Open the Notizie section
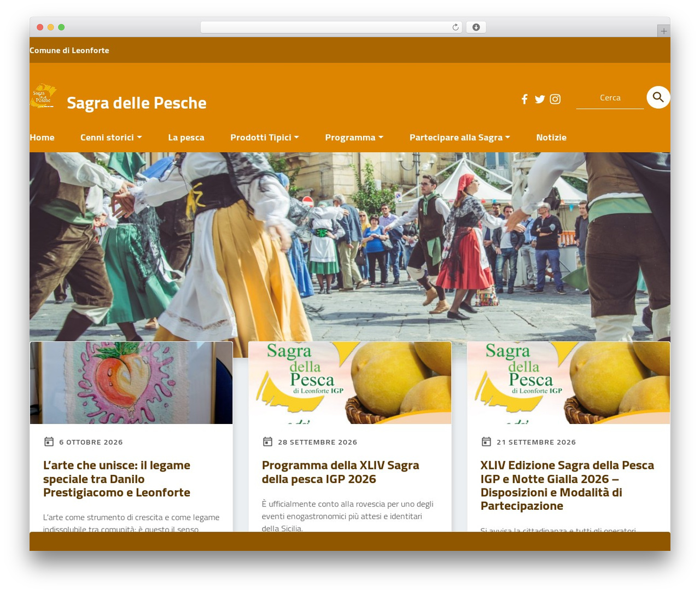 coord(551,137)
